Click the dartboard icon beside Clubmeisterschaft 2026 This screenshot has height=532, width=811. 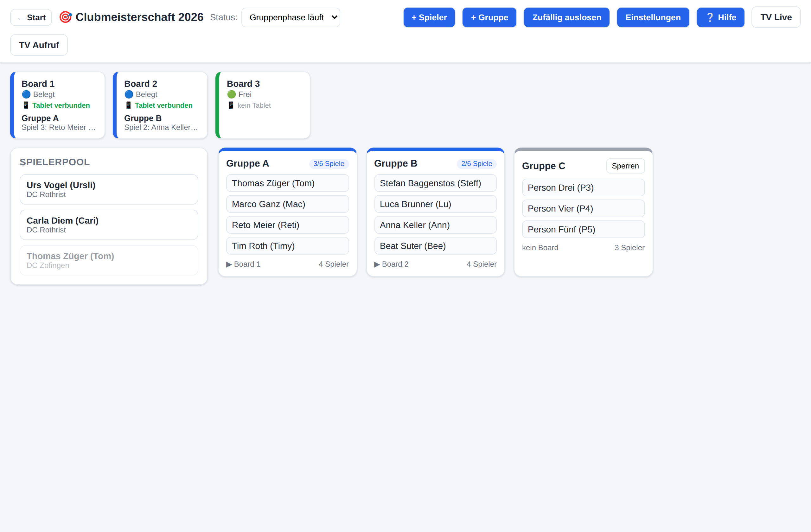coord(66,17)
